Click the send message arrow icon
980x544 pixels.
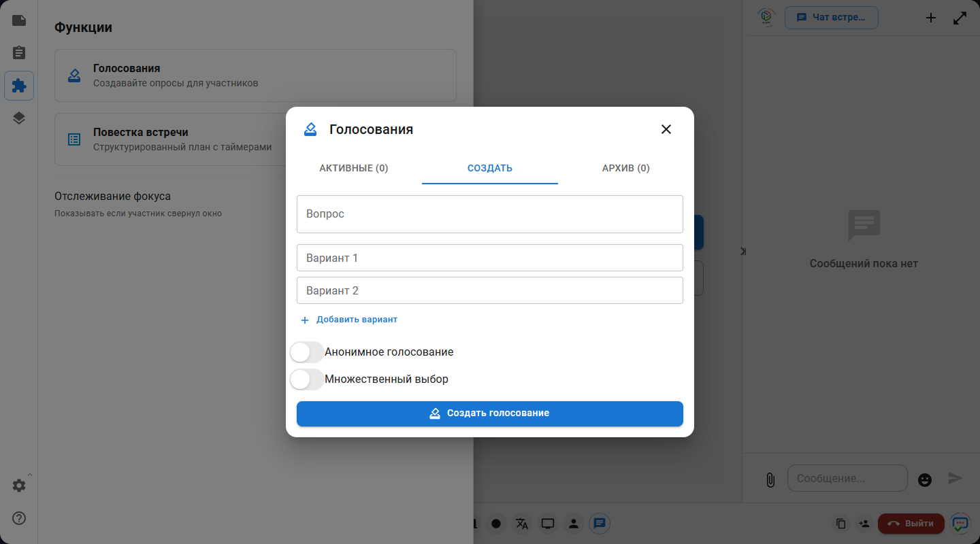pos(955,478)
